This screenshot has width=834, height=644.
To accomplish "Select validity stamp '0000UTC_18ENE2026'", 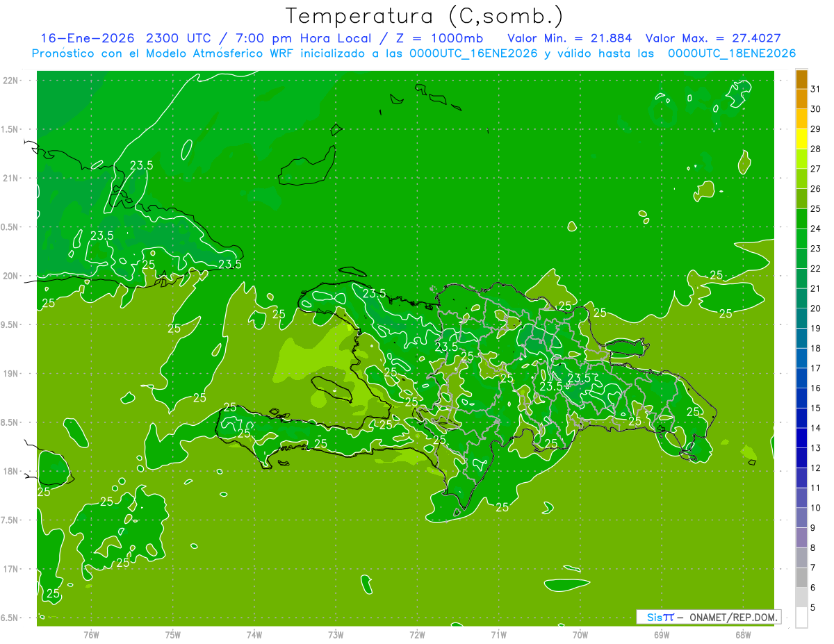I will [x=732, y=53].
